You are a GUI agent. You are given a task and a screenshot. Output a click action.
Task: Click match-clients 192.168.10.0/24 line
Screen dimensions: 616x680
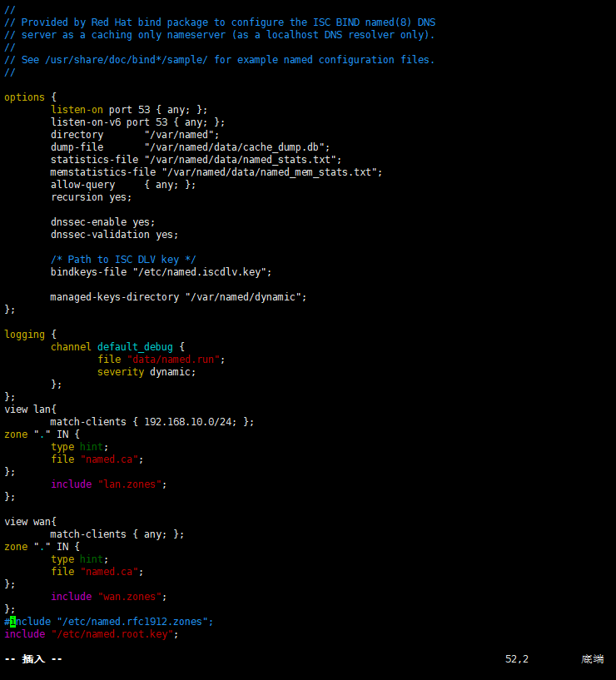pos(152,422)
